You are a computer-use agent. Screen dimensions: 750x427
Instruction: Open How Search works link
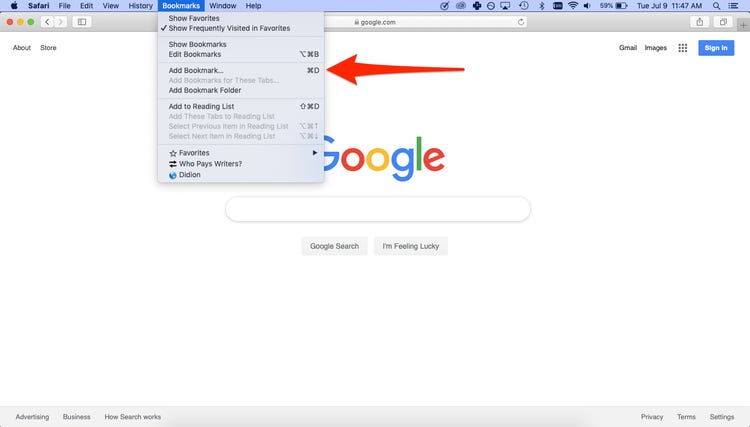(x=132, y=417)
